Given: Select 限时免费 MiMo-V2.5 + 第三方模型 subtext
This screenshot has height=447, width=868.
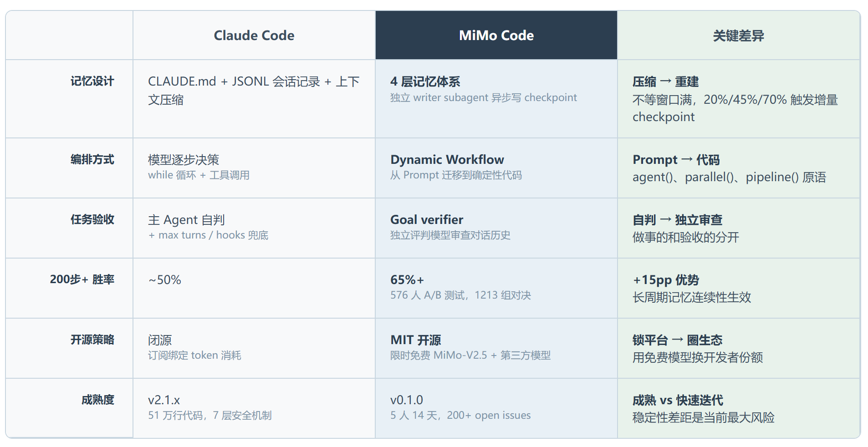Looking at the screenshot, I should tap(470, 356).
